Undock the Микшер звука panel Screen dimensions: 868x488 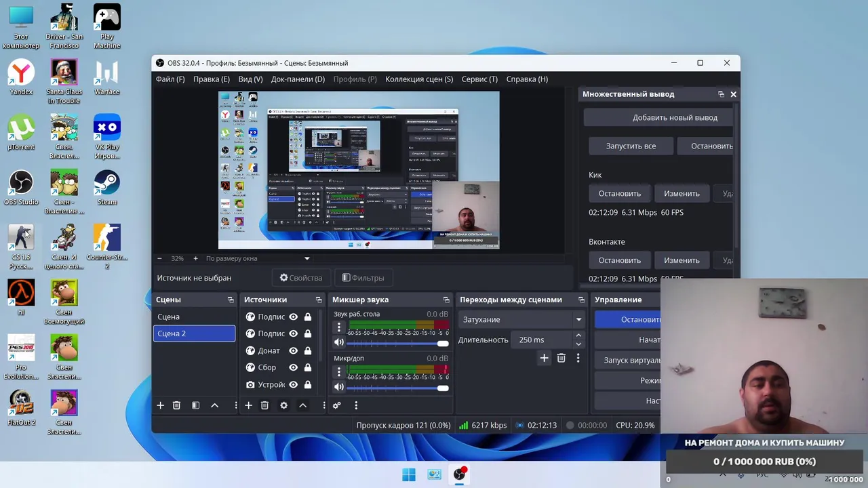(446, 300)
